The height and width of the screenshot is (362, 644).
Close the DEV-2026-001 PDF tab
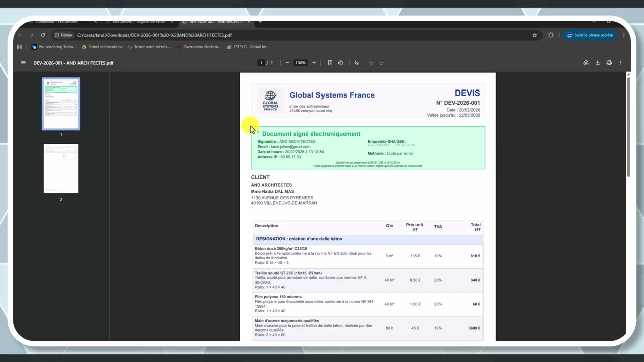pyautogui.click(x=248, y=22)
